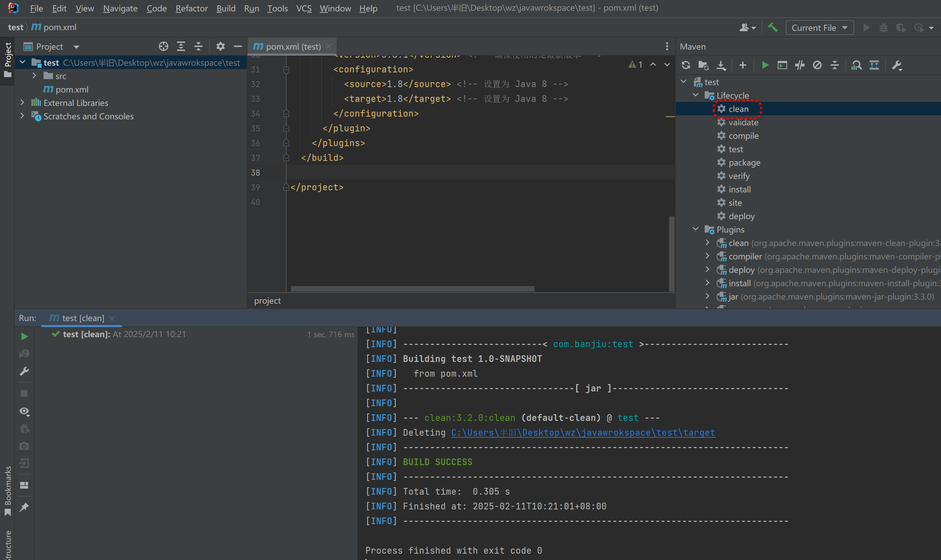Open the Refactor menu

click(x=191, y=8)
